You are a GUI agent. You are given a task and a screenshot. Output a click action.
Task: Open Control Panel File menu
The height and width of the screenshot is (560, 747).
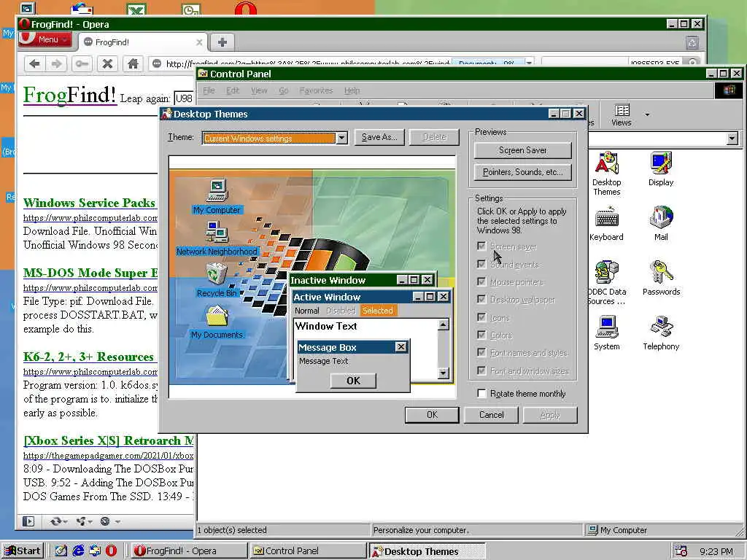[x=209, y=90]
